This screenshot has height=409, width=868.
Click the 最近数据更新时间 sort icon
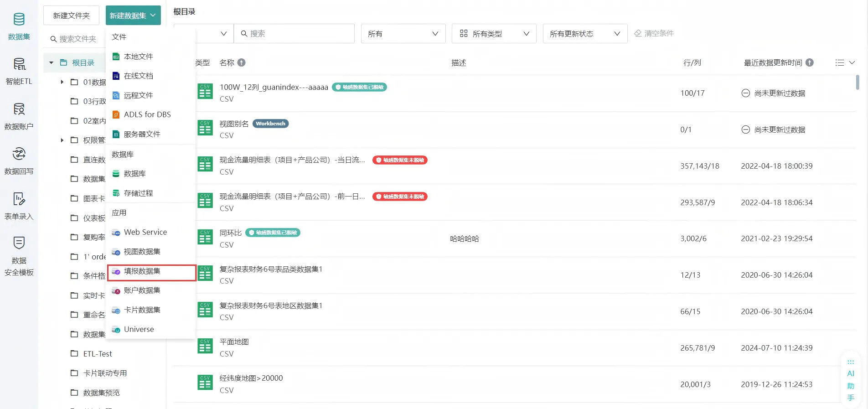tap(810, 63)
